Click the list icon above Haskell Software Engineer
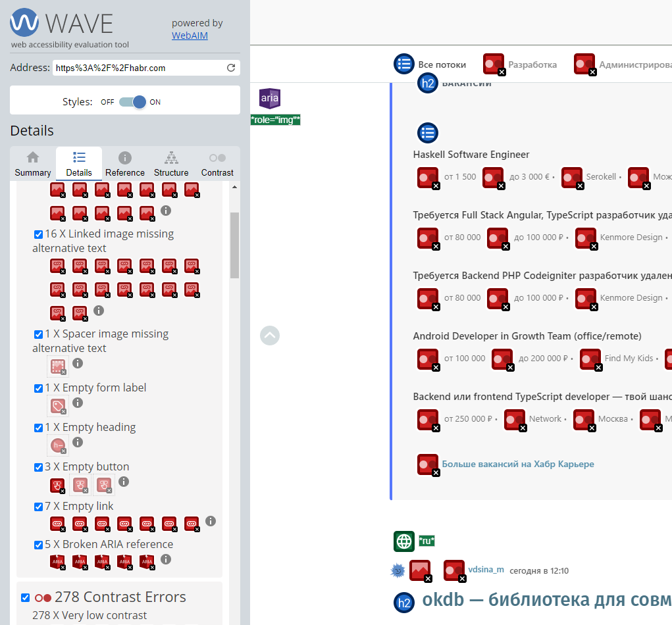 tap(428, 133)
